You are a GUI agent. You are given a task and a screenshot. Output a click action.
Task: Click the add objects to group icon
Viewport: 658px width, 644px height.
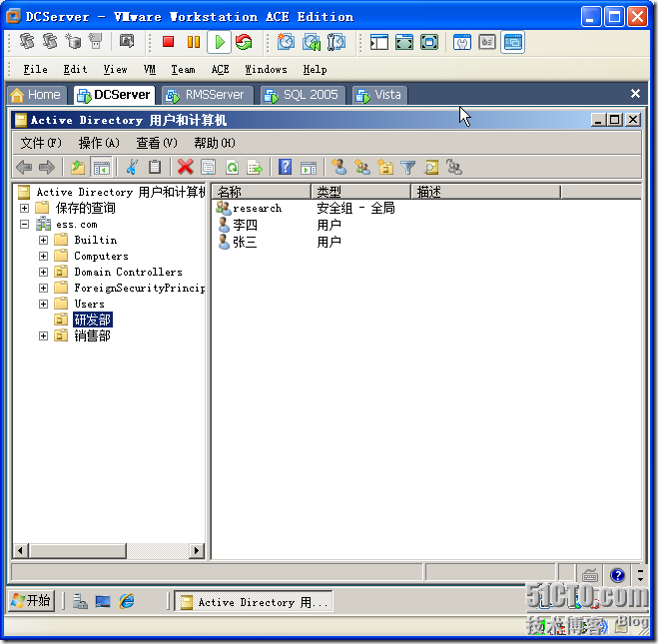[x=454, y=167]
